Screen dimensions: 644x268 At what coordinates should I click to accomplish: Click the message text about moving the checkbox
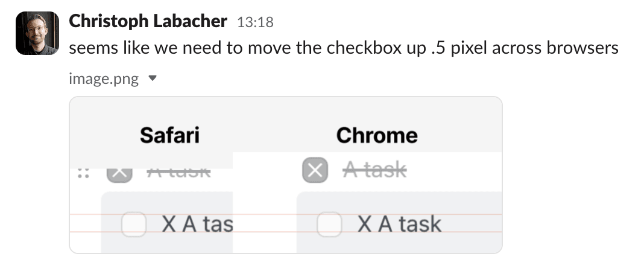[x=343, y=48]
